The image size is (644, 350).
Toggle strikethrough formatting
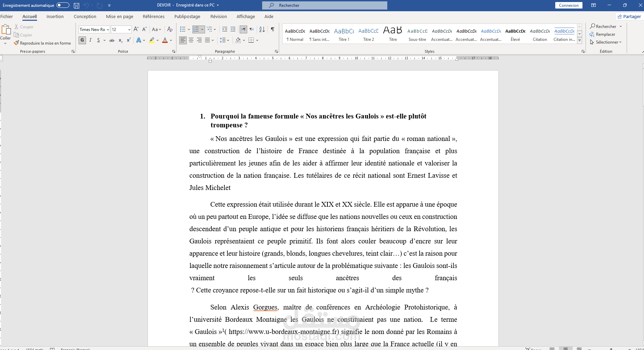click(112, 40)
